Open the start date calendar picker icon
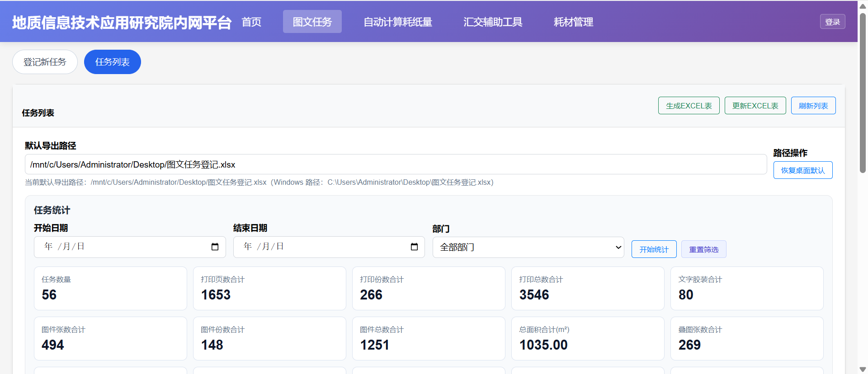868x374 pixels. pos(215,247)
